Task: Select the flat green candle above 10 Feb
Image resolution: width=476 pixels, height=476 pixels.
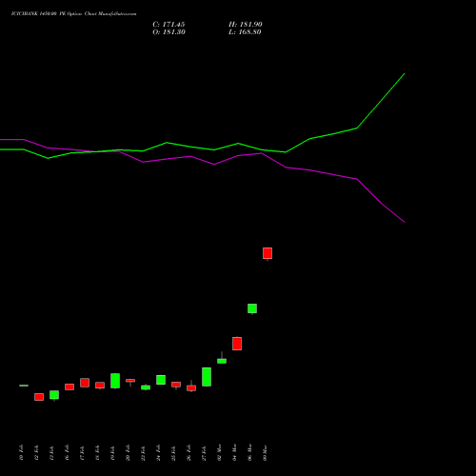Action: (x=24, y=386)
